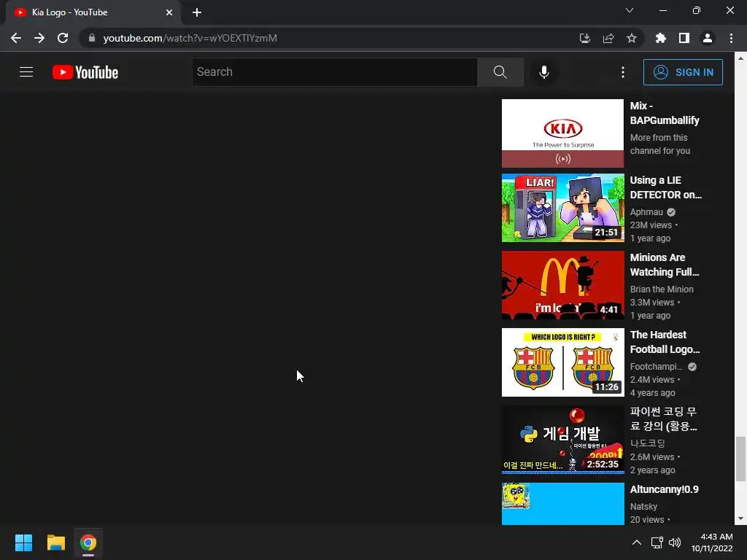Open the 파이썬 코딩 video title
Image resolution: width=747 pixels, height=560 pixels.
click(664, 419)
